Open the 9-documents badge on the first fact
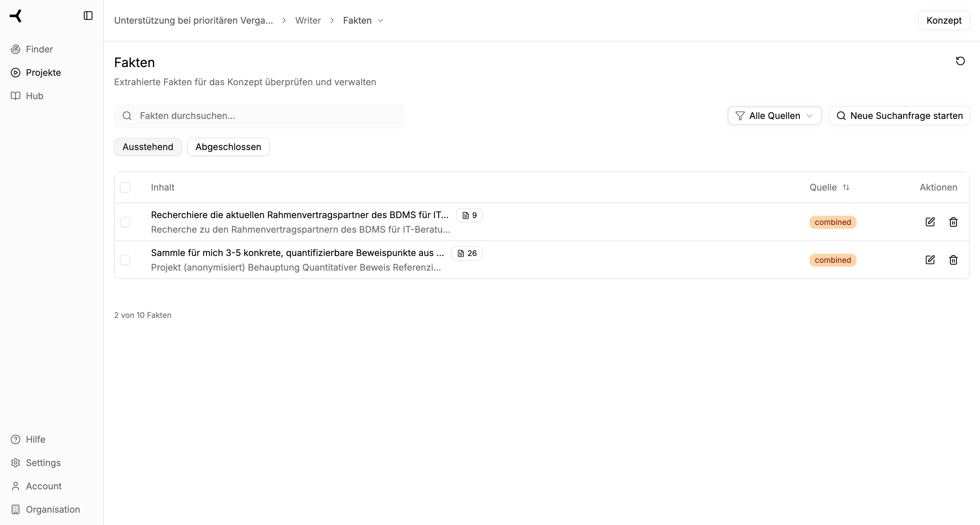Image resolution: width=980 pixels, height=525 pixels. click(x=469, y=215)
